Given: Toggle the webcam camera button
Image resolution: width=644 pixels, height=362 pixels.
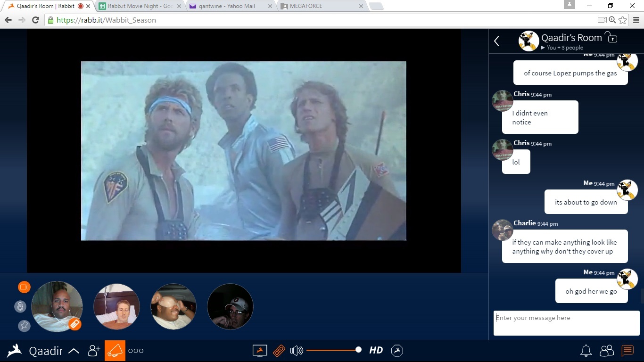Looking at the screenshot, I should [24, 287].
